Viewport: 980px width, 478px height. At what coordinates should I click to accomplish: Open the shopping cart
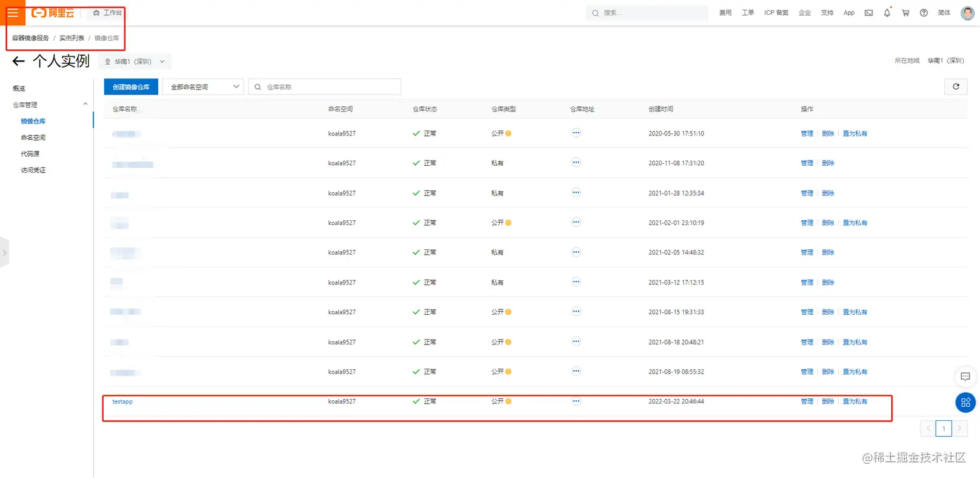pyautogui.click(x=905, y=13)
